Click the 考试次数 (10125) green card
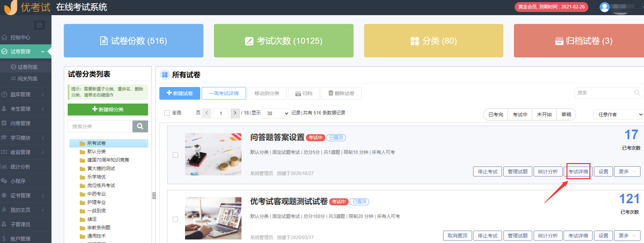The width and height of the screenshot is (644, 243). pos(284,41)
